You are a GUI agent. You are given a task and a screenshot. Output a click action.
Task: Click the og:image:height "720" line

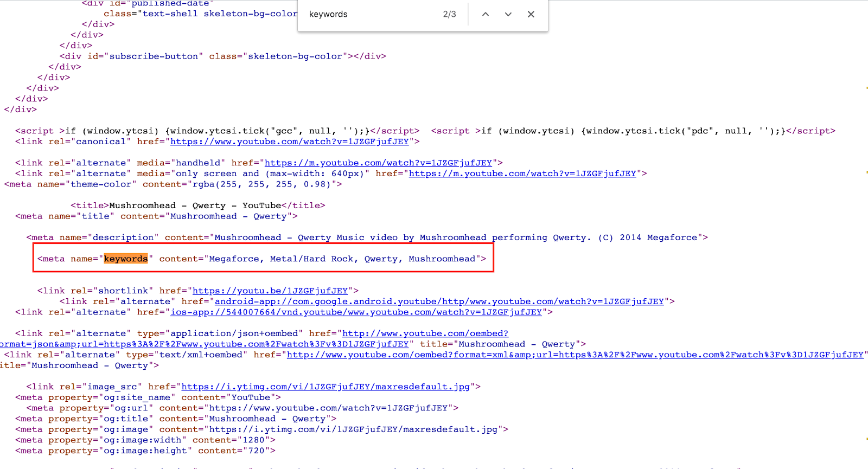145,451
